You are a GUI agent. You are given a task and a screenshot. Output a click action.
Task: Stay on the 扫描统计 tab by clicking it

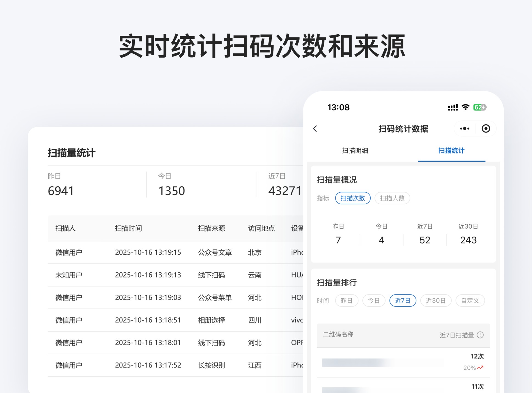(x=451, y=151)
